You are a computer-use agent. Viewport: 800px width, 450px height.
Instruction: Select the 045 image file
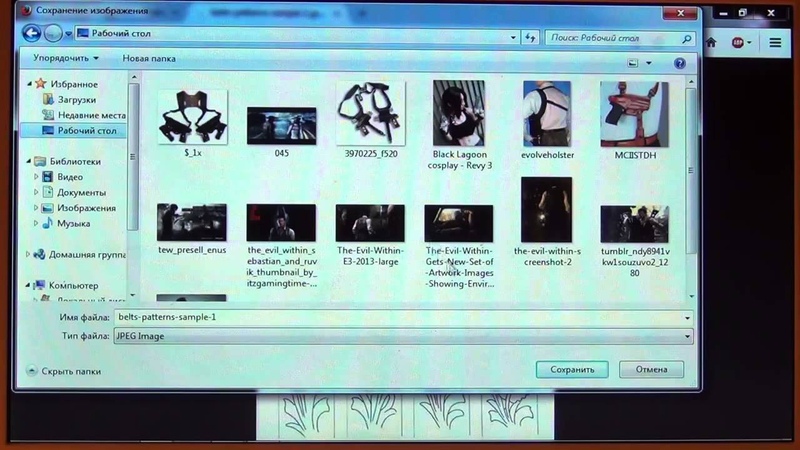point(282,126)
